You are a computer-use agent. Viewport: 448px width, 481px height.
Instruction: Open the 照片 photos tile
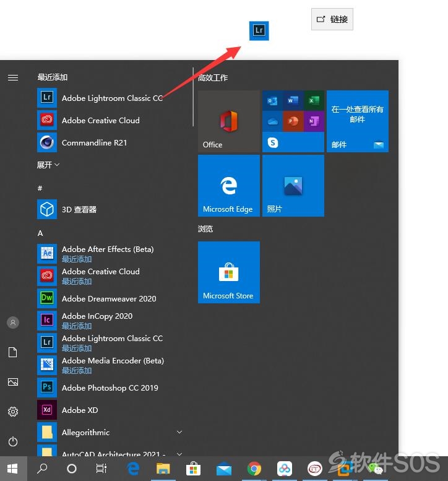point(293,186)
